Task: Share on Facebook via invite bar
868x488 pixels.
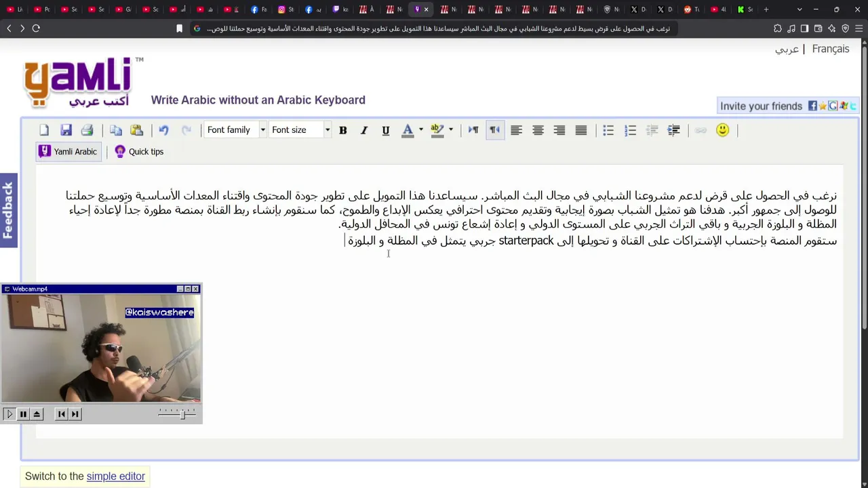Action: (812, 106)
